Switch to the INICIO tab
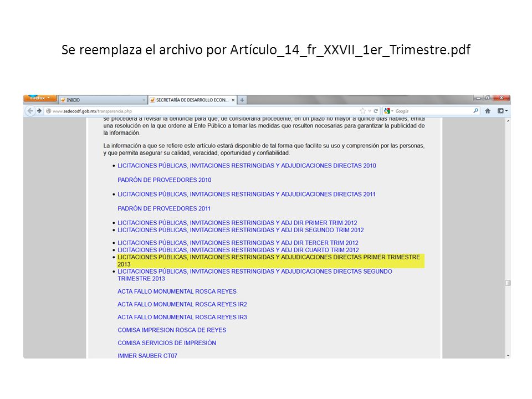The height and width of the screenshot is (399, 532). [x=103, y=100]
